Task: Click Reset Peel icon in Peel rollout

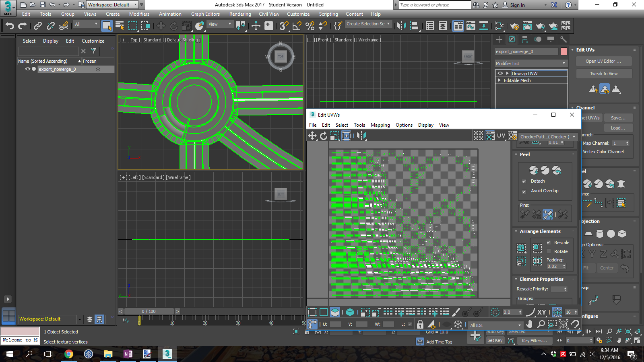Action: click(556, 170)
